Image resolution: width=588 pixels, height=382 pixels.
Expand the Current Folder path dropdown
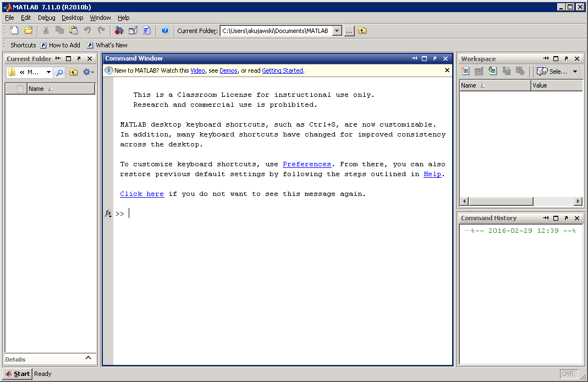point(337,31)
